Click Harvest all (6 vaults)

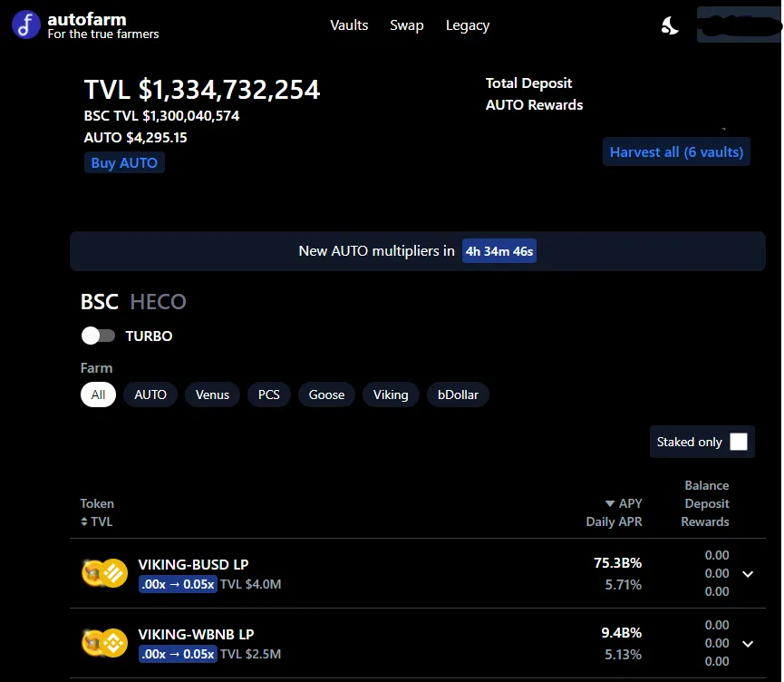pyautogui.click(x=676, y=151)
